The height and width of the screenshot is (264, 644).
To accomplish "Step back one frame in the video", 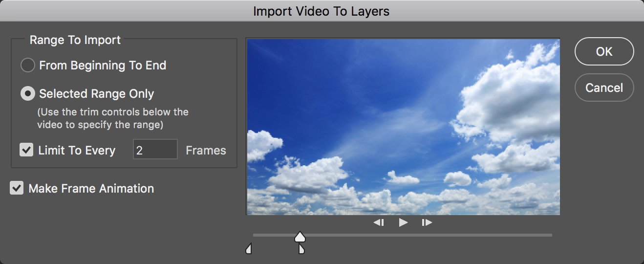I will [379, 222].
